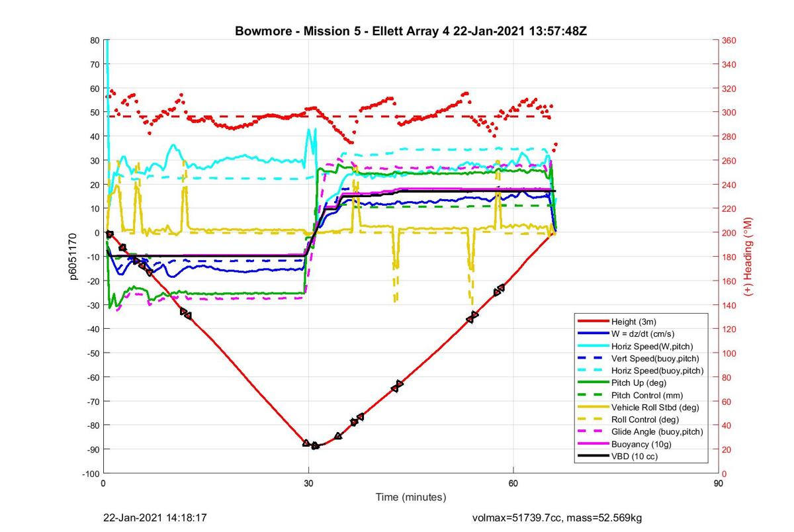Click the red line sample beside Height (3m)
The width and height of the screenshot is (794, 532).
(x=594, y=320)
